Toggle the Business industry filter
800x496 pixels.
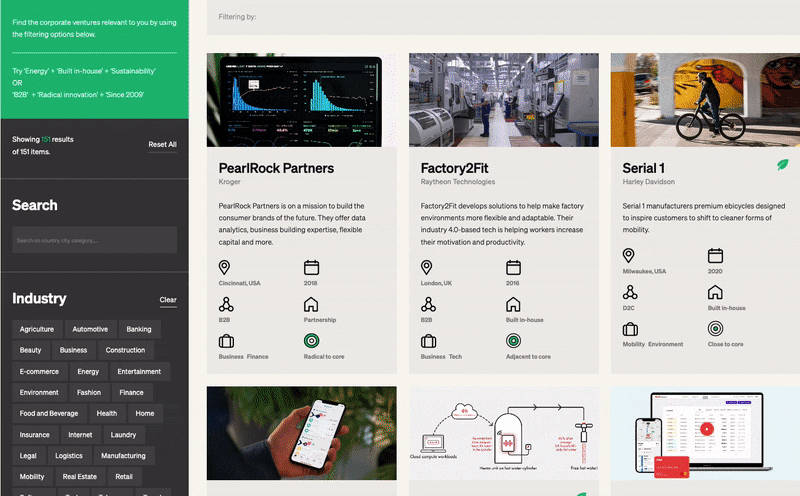coord(73,350)
